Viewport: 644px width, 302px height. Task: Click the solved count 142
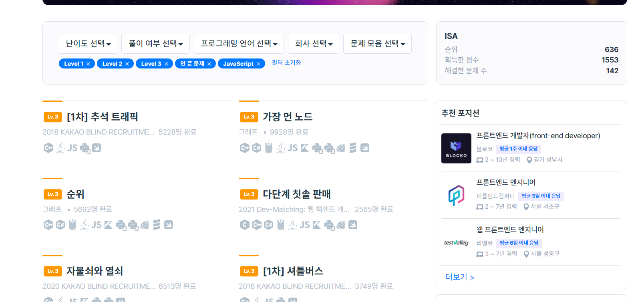(x=612, y=71)
